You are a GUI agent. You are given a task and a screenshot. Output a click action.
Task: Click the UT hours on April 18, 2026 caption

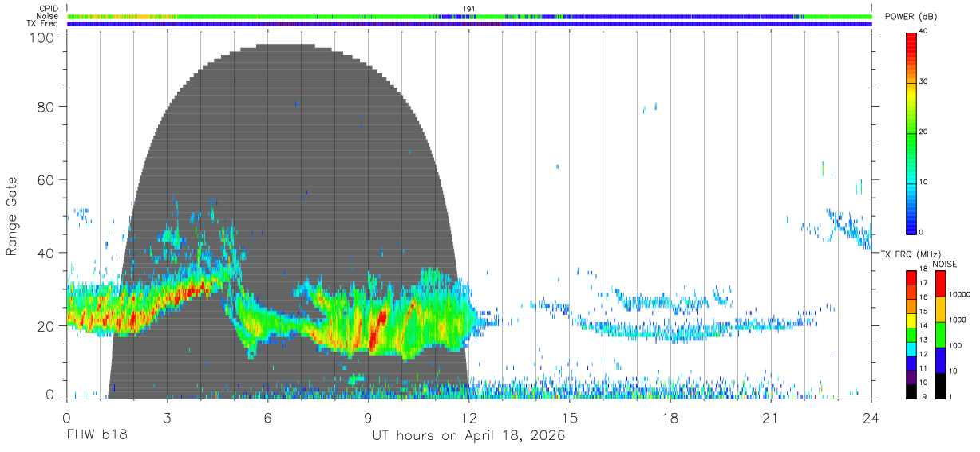pos(468,435)
